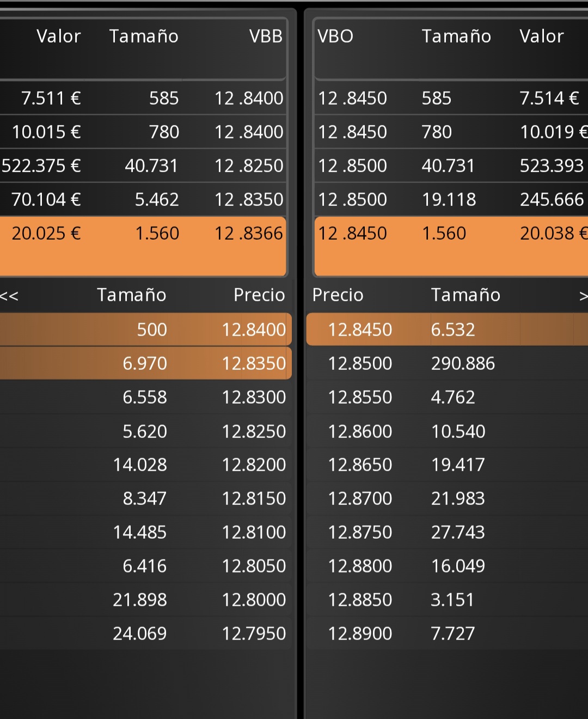This screenshot has height=719, width=588.
Task: Select ask price 12.8450 with size 6.532
Action: coord(447,330)
